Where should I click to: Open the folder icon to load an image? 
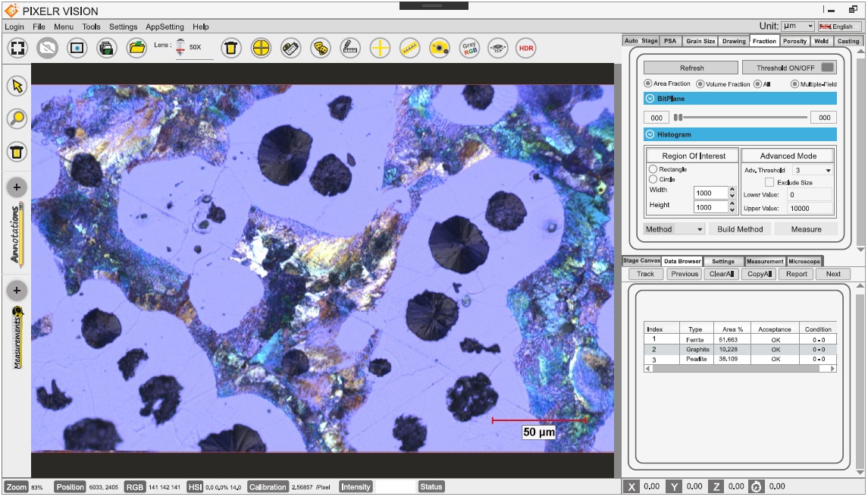coord(136,48)
